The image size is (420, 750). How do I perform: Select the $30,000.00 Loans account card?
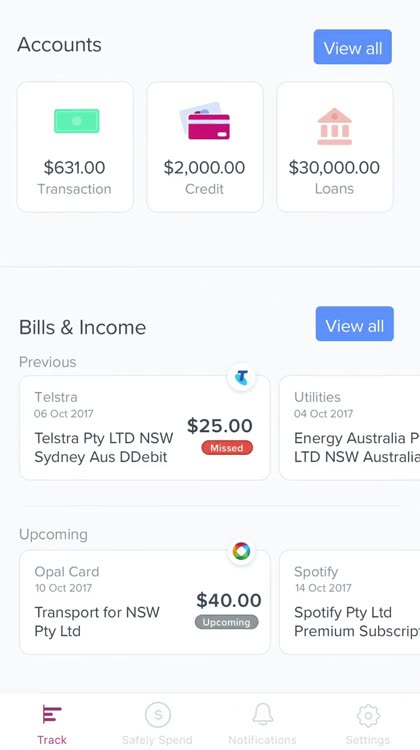335,147
